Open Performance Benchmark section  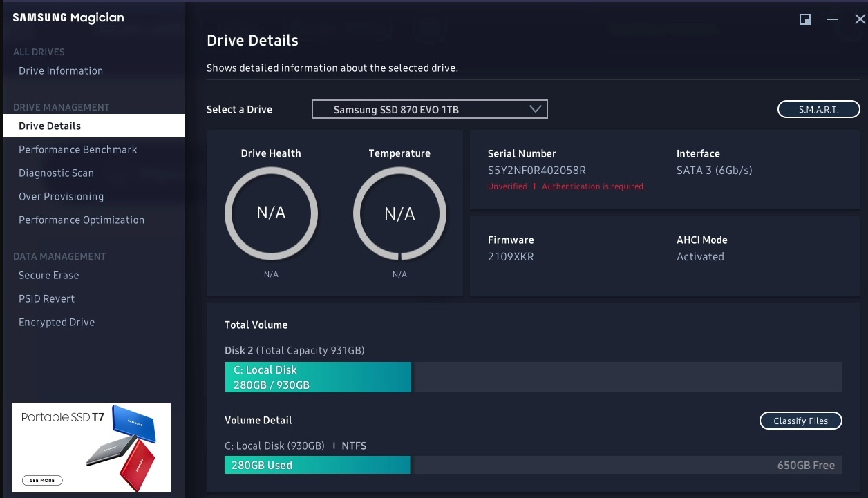pyautogui.click(x=78, y=149)
